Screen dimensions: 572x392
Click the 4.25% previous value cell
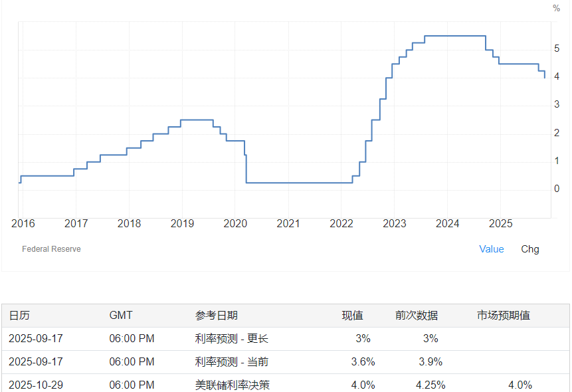tap(430, 385)
